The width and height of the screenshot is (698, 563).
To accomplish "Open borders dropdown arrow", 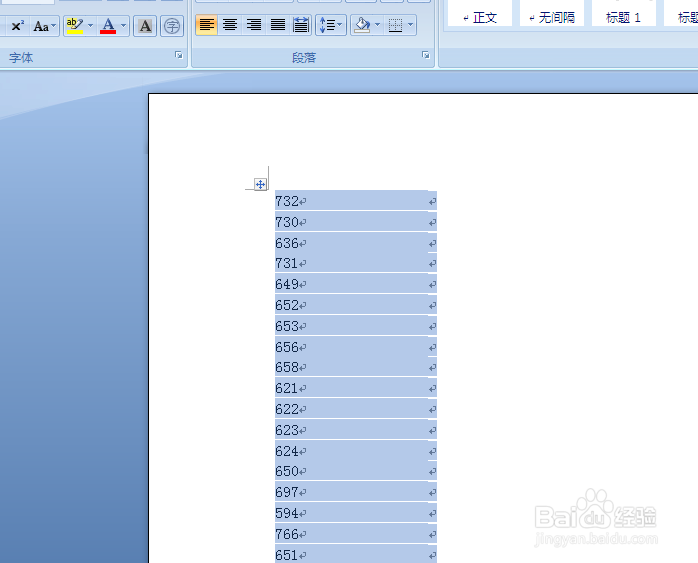I will pyautogui.click(x=410, y=25).
